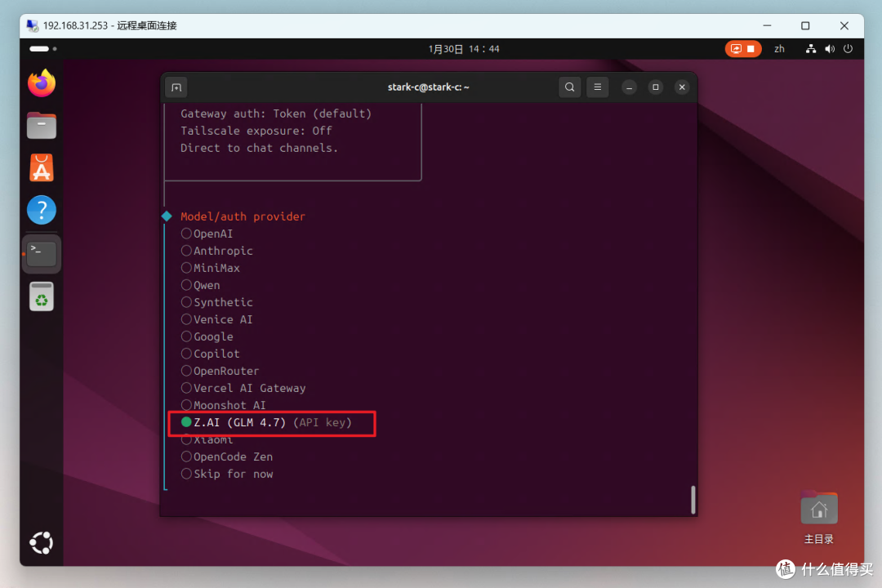Click the Gateway auth: Token (default) line
This screenshot has width=882, height=588.
coord(276,114)
